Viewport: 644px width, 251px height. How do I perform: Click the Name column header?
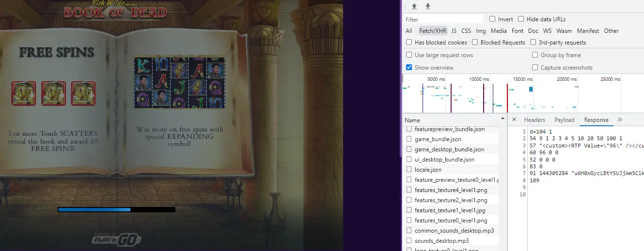[x=451, y=120]
